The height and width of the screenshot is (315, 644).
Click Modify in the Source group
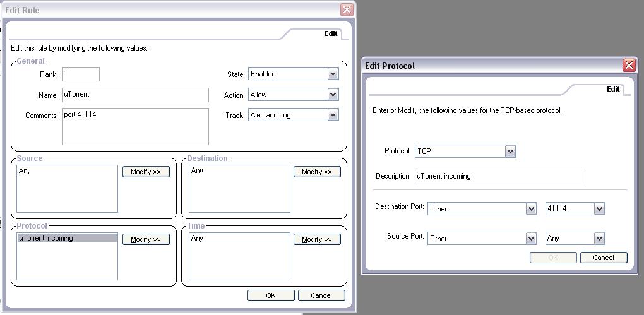(x=146, y=172)
